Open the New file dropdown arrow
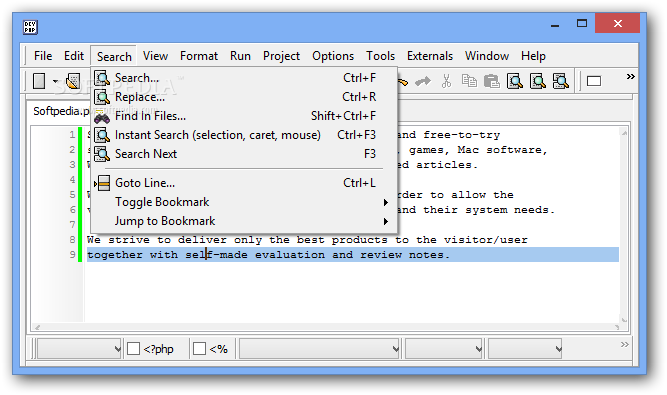 pyautogui.click(x=55, y=81)
